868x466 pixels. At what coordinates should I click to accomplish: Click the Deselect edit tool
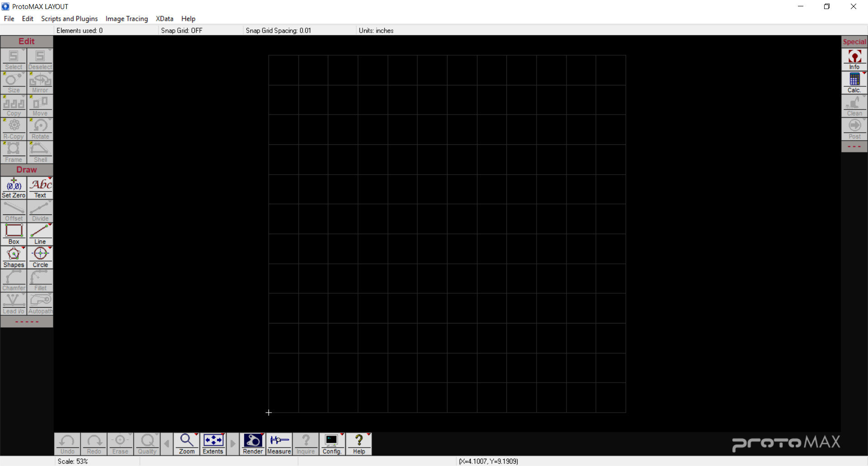[40, 59]
